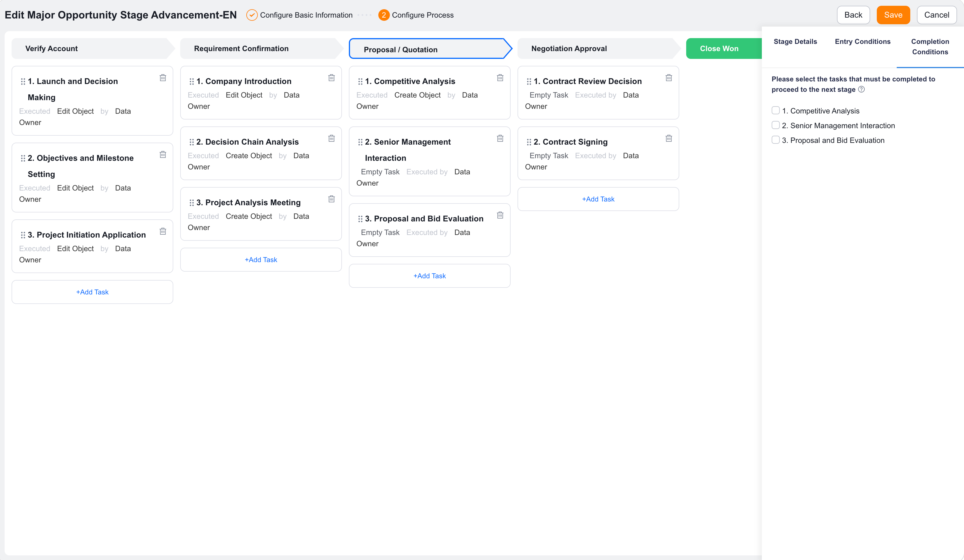Click the help icon beside next stage text
This screenshot has height=560, width=964.
(861, 89)
